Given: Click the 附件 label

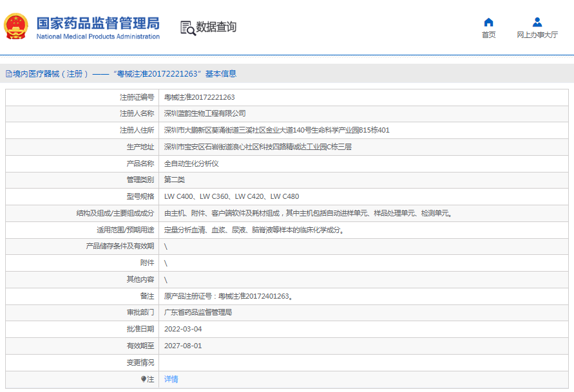Looking at the screenshot, I should (x=147, y=263).
